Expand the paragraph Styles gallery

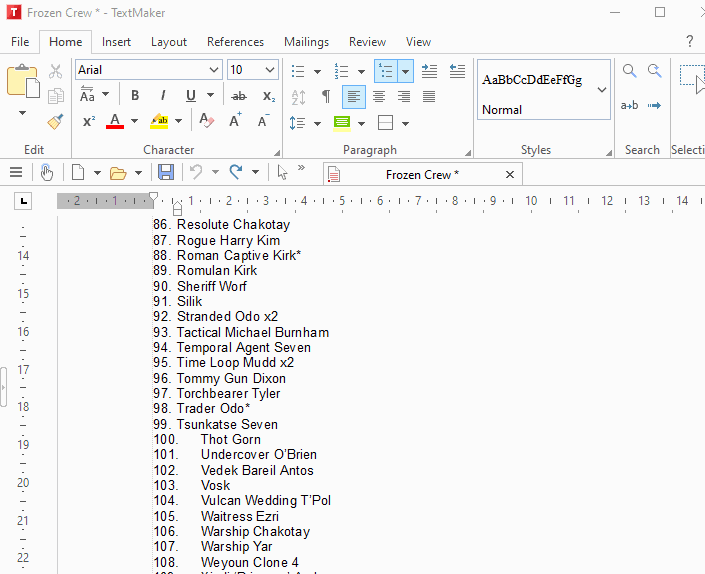pyautogui.click(x=602, y=90)
